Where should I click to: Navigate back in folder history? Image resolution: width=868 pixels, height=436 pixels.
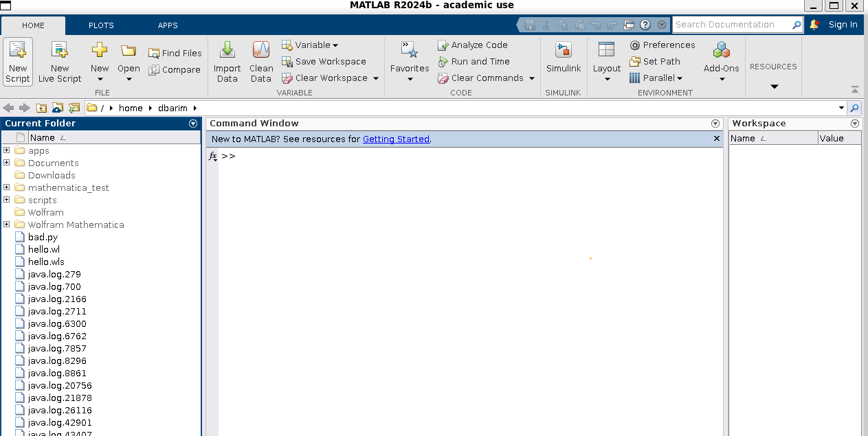pyautogui.click(x=8, y=108)
